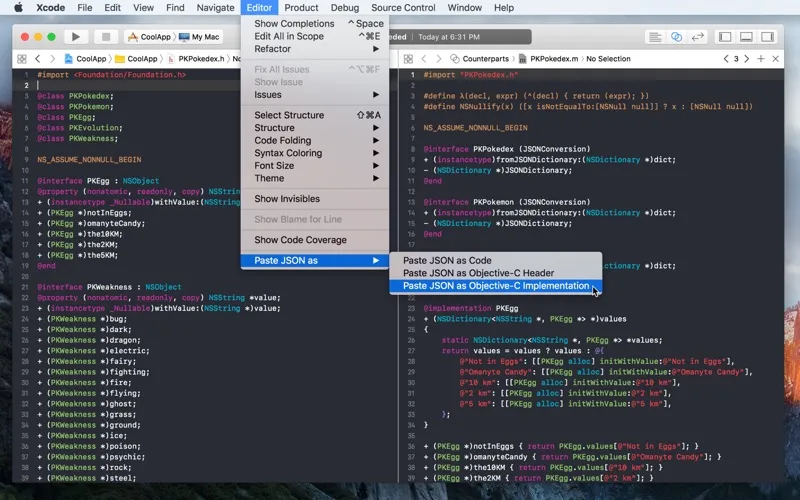Viewport: 800px width, 500px height.
Task: Select the Version editor icon
Action: pyautogui.click(x=697, y=37)
